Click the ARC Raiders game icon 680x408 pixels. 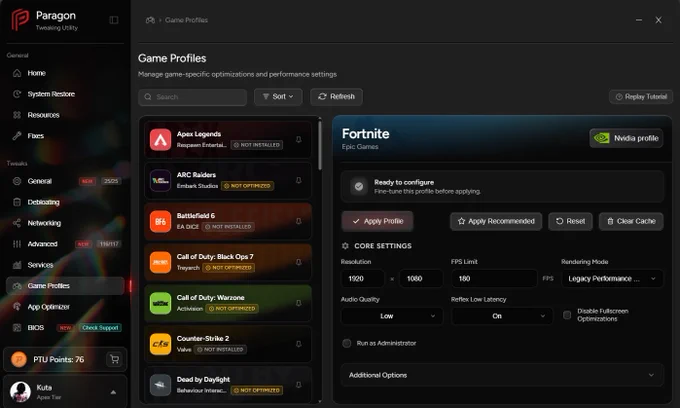click(x=160, y=180)
